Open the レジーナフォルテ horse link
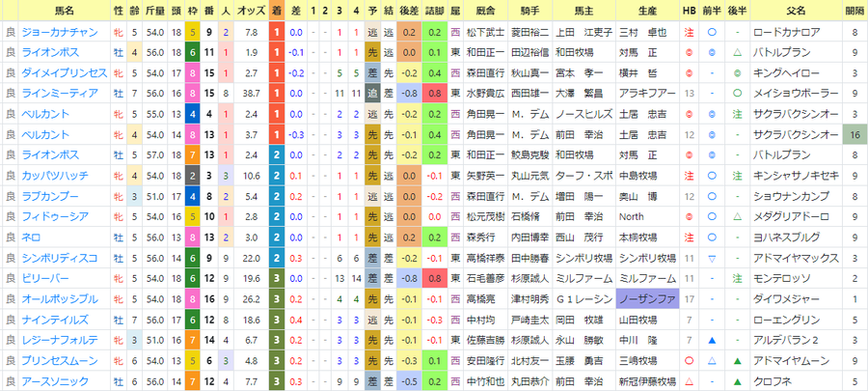The width and height of the screenshot is (868, 391). coord(59,340)
